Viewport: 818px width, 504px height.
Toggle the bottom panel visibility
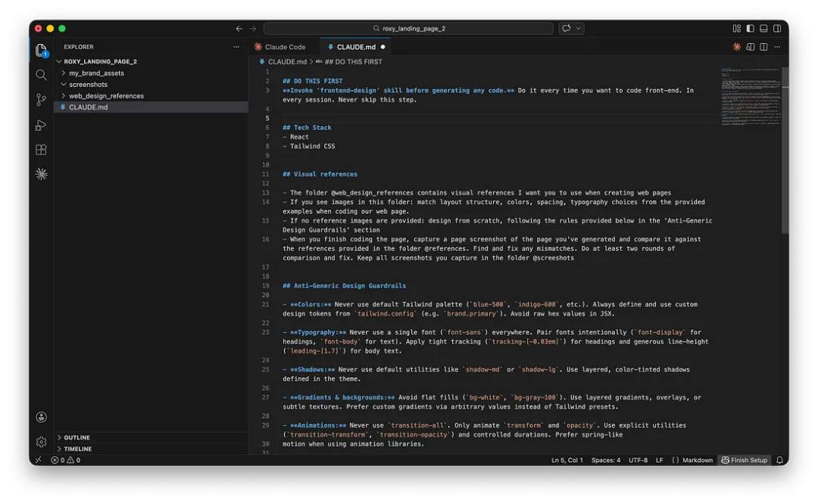pyautogui.click(x=763, y=29)
